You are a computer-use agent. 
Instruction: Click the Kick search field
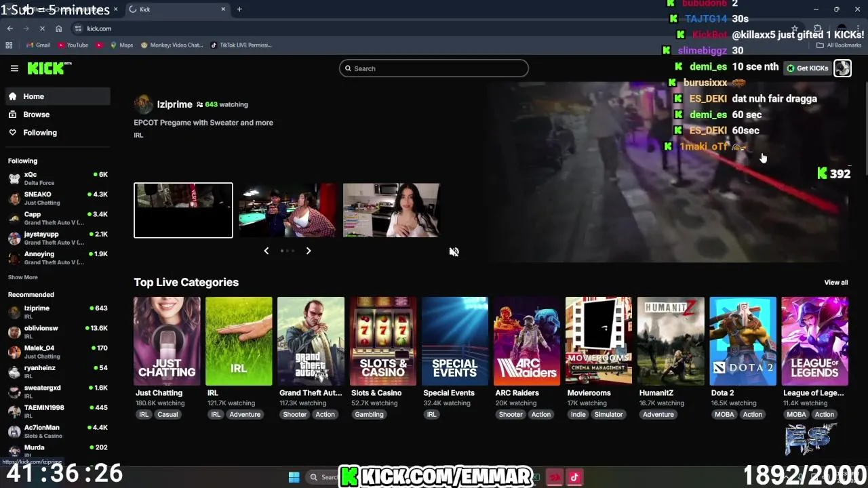(434, 68)
